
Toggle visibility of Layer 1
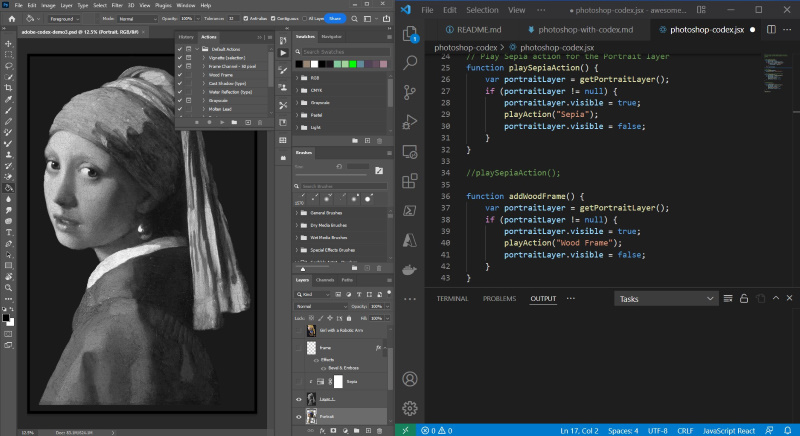click(x=298, y=399)
